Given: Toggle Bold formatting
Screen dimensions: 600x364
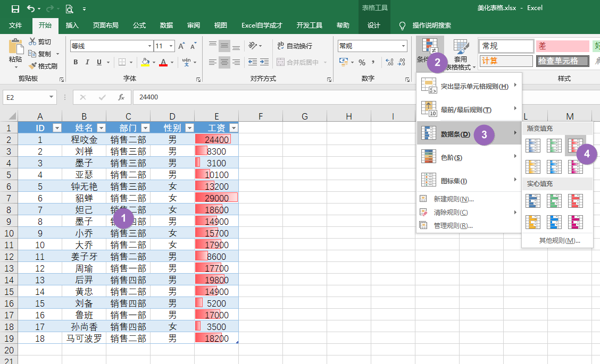Looking at the screenshot, I should point(76,62).
